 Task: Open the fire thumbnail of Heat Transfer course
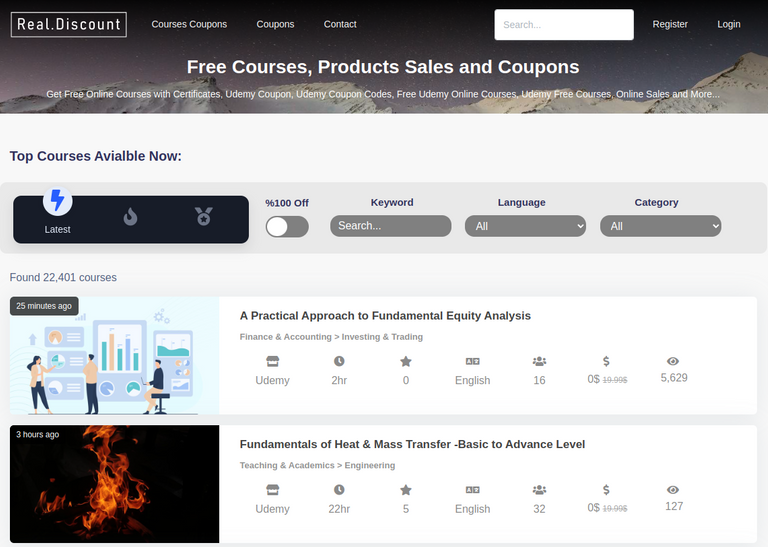pyautogui.click(x=115, y=484)
